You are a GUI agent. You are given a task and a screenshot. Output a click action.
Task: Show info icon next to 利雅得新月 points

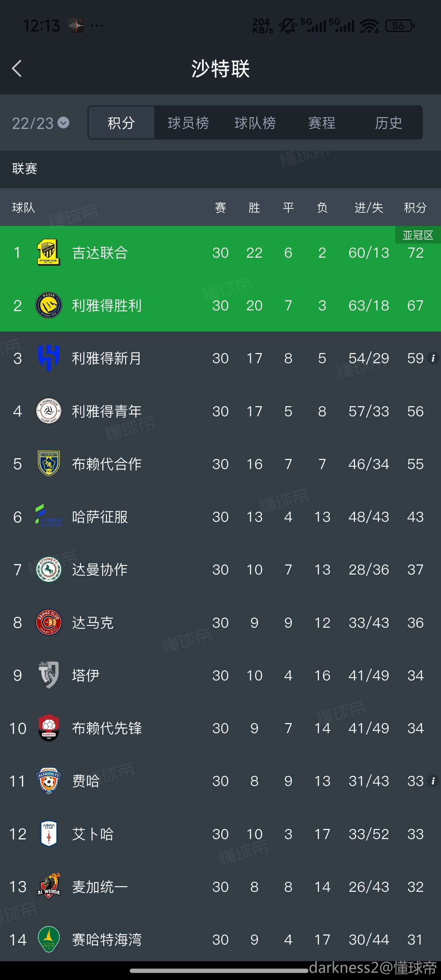[433, 358]
